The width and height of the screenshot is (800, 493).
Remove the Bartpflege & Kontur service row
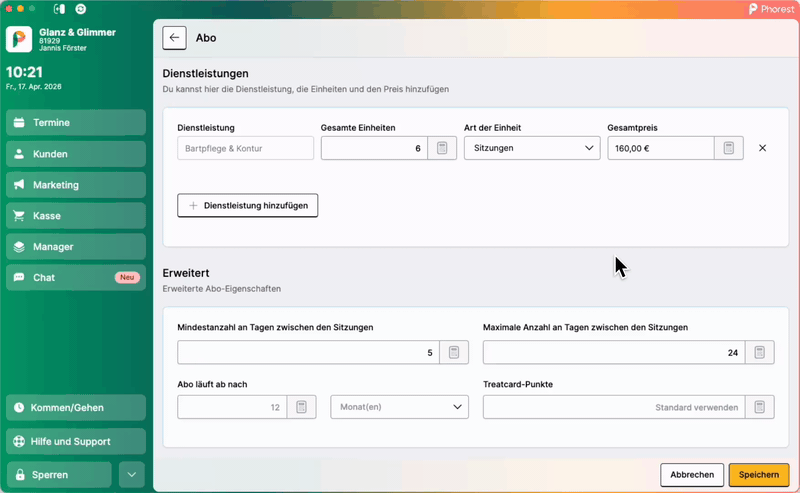click(x=762, y=148)
